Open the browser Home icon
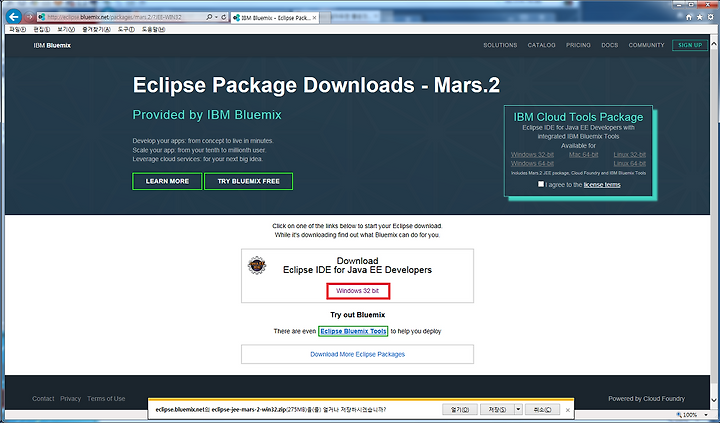 (689, 17)
